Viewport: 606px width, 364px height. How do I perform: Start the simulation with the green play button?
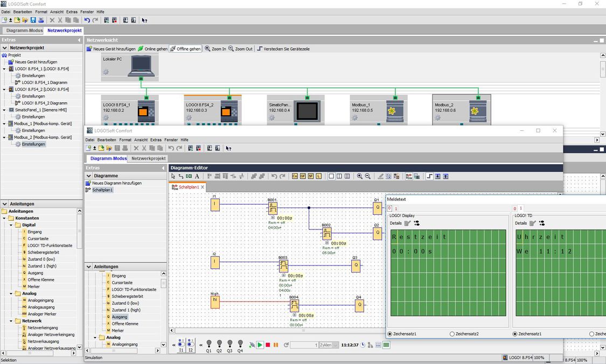(260, 345)
